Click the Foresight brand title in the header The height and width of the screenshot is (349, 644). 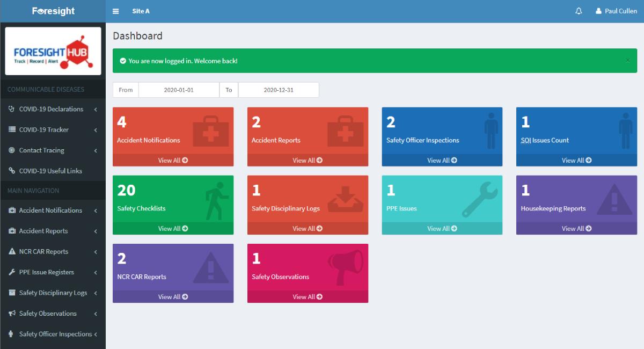pos(53,11)
